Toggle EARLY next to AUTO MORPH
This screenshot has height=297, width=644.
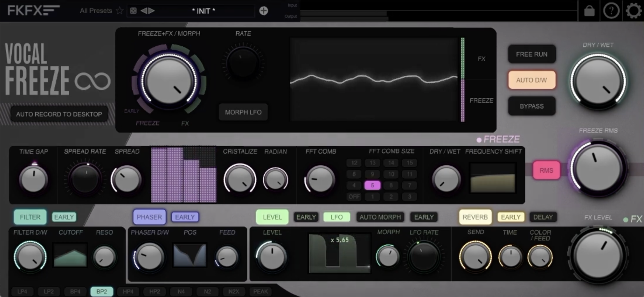coord(424,217)
